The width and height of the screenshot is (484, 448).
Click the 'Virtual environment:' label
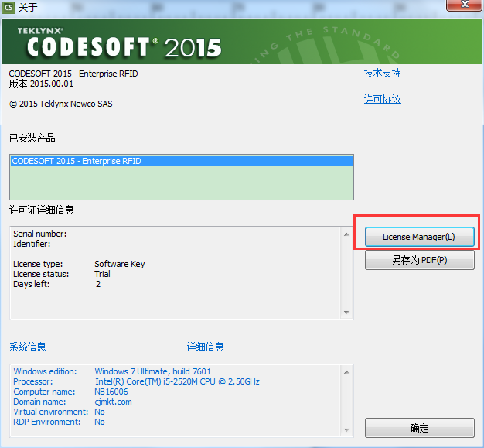coord(50,412)
